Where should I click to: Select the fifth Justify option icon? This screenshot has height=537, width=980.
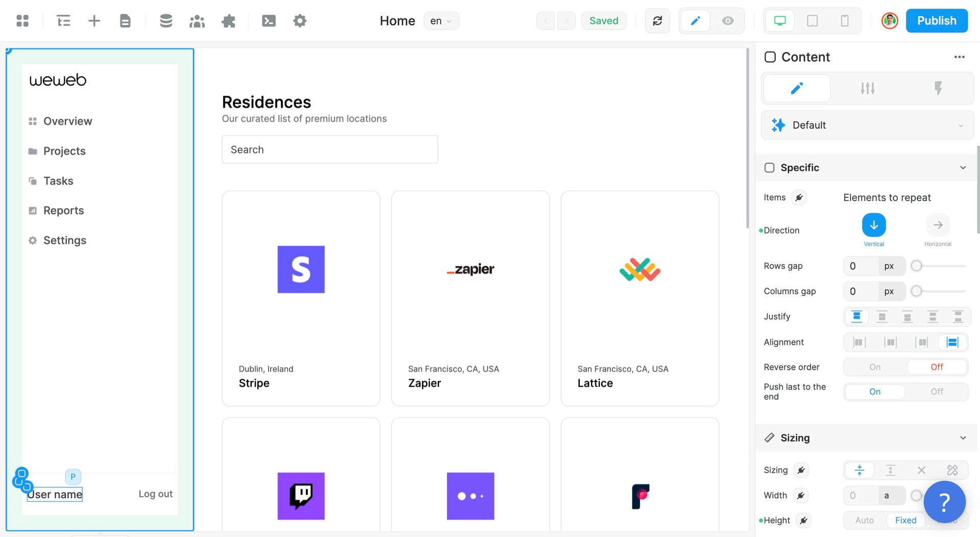[958, 317]
